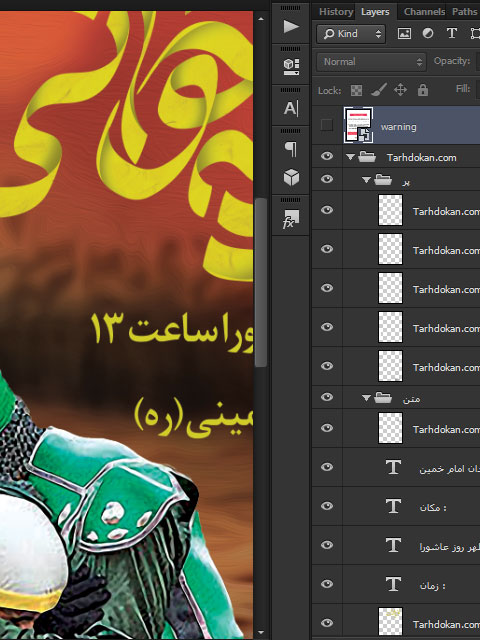The height and width of the screenshot is (640, 480).
Task: Select the warning layer name
Action: click(x=398, y=127)
